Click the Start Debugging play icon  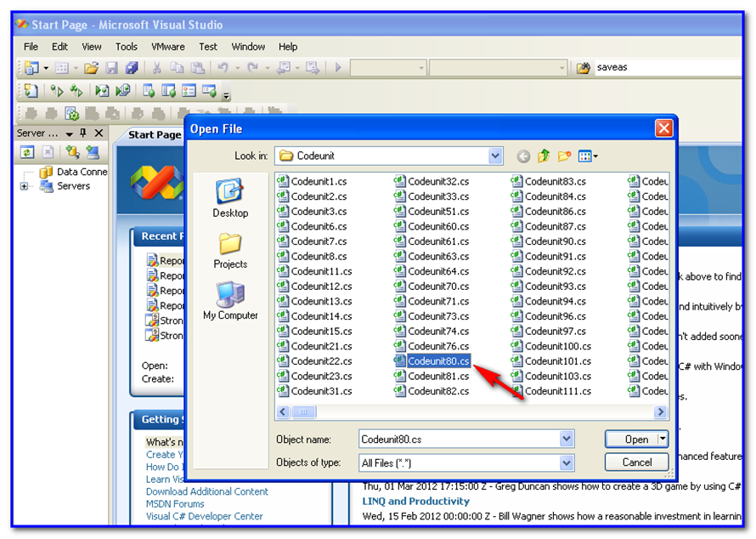(x=338, y=67)
